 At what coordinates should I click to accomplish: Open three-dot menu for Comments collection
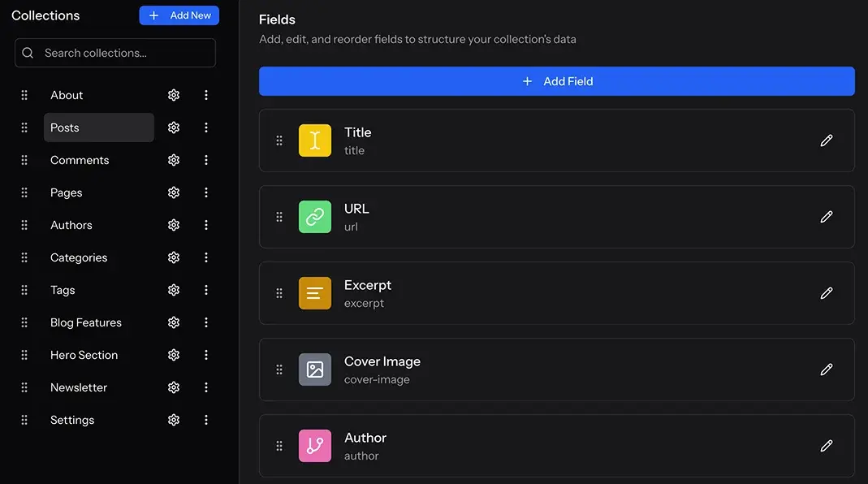pyautogui.click(x=206, y=160)
